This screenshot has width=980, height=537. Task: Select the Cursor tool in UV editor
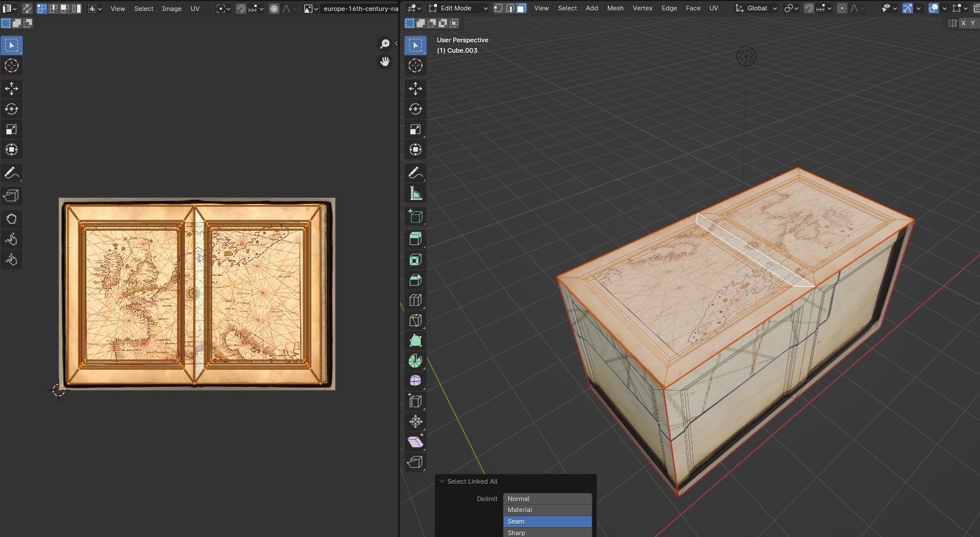click(11, 65)
